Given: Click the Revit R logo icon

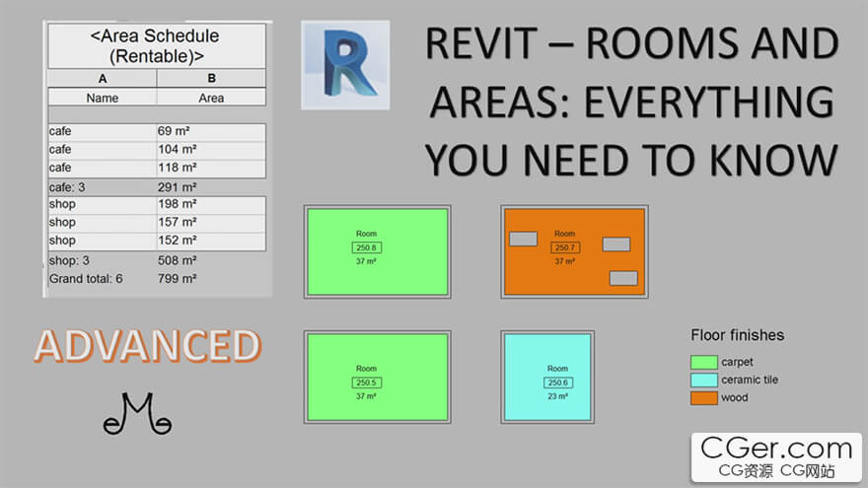Looking at the screenshot, I should (345, 65).
